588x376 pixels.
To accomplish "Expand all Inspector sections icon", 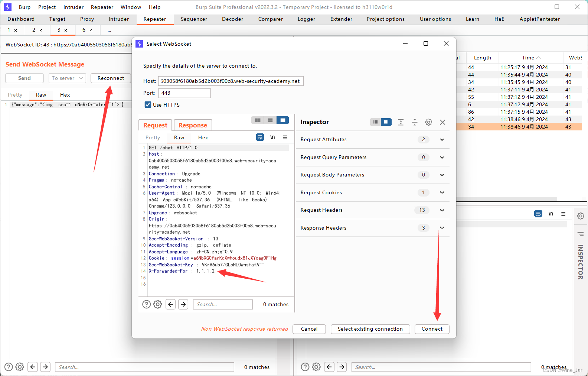I will point(401,122).
